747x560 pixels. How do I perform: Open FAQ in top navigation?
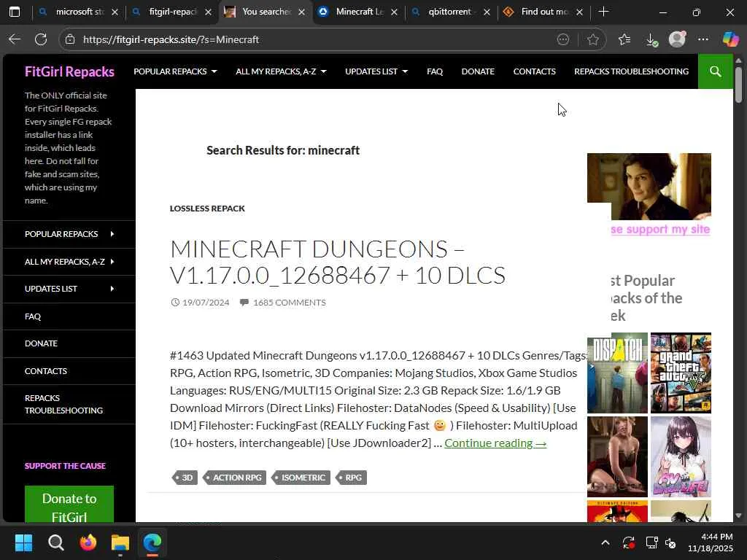click(435, 71)
